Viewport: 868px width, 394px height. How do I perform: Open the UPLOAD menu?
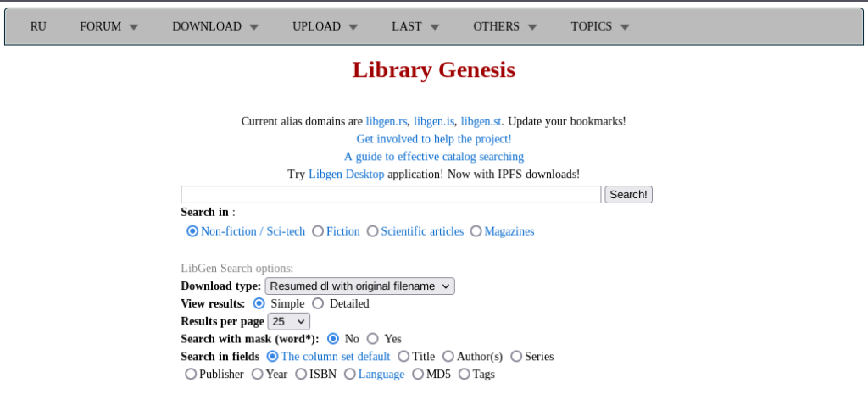[325, 26]
